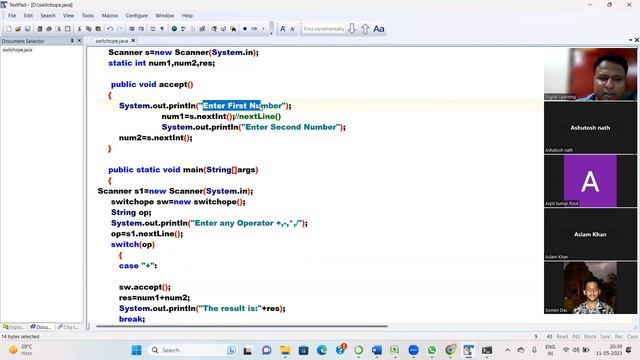Click 'INS' indicator in status bar
The image size is (640, 360).
tap(576, 336)
